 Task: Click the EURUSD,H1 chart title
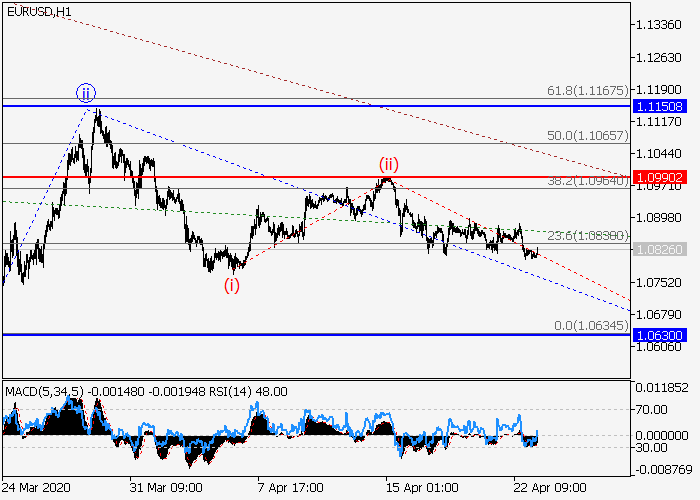pos(39,12)
